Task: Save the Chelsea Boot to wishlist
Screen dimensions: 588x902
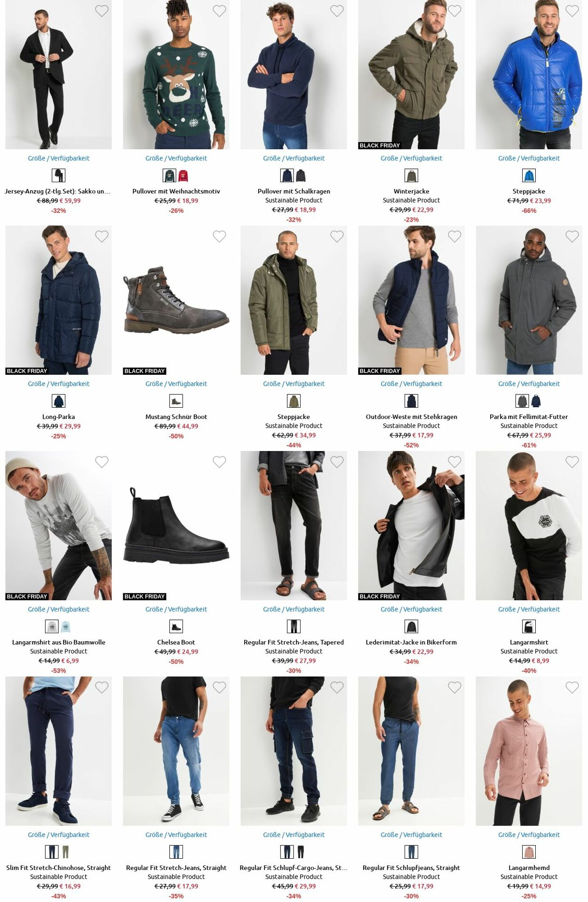Action: click(x=219, y=462)
